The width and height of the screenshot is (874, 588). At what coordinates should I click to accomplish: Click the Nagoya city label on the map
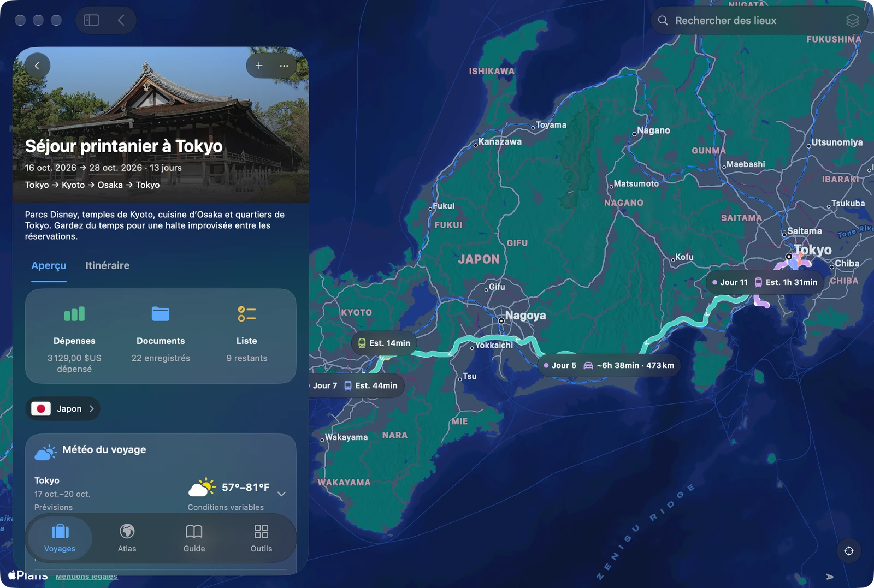tap(525, 316)
